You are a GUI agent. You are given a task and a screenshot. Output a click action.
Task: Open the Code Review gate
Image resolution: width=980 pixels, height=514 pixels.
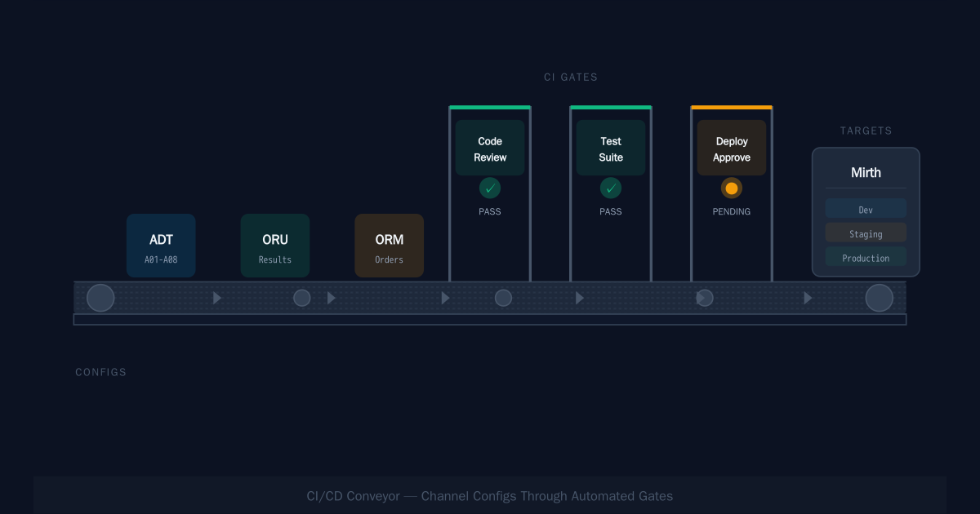(x=490, y=148)
